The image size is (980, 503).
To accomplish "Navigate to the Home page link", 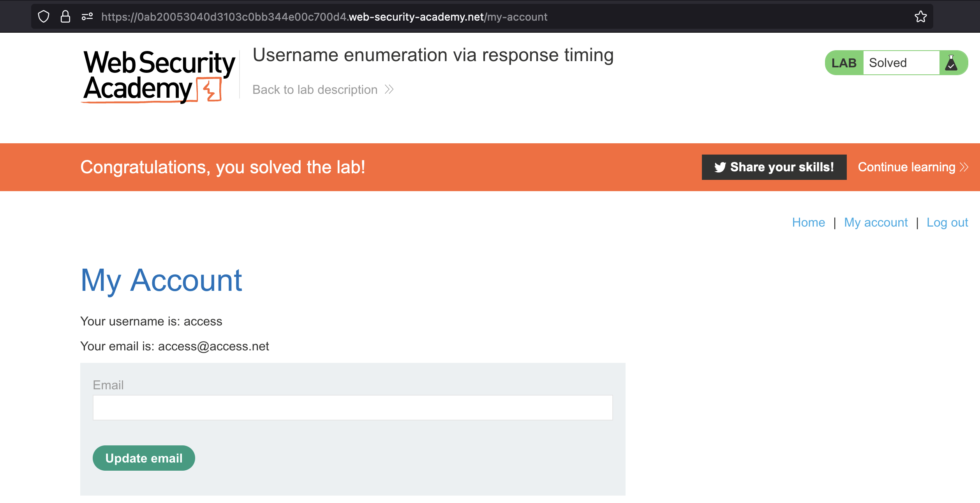I will pyautogui.click(x=808, y=222).
